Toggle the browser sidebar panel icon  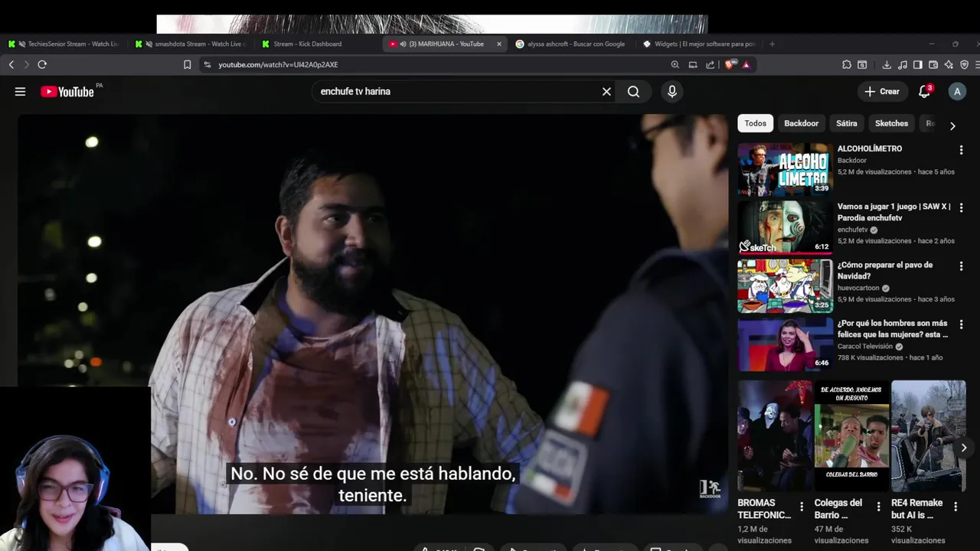918,65
